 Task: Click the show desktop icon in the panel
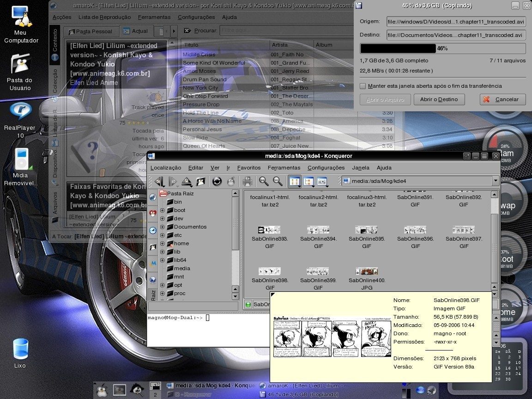click(120, 390)
